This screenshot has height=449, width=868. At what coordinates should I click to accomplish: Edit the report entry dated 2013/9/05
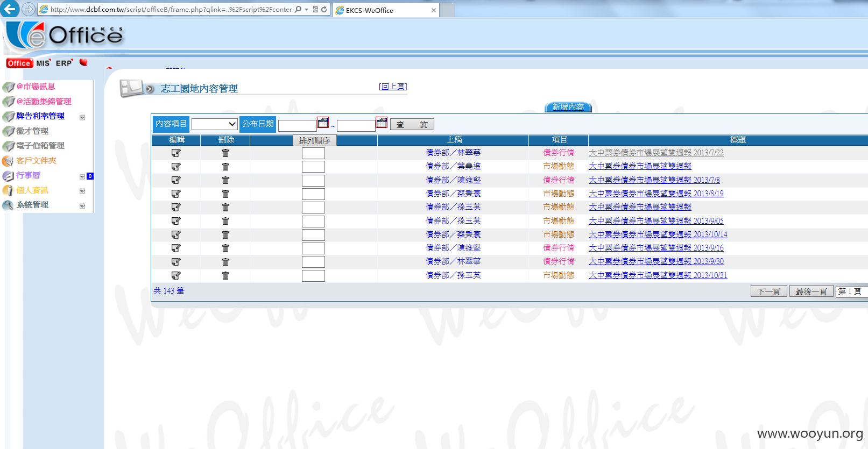click(x=176, y=221)
